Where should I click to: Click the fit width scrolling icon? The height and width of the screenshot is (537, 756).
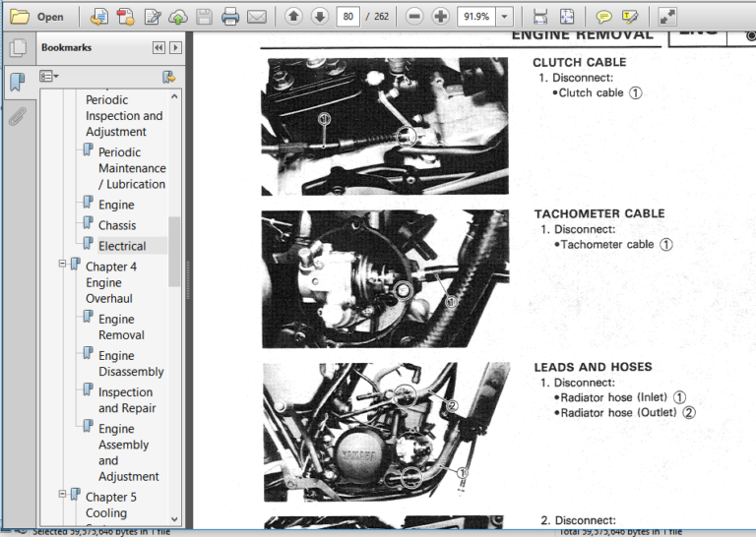click(x=540, y=17)
